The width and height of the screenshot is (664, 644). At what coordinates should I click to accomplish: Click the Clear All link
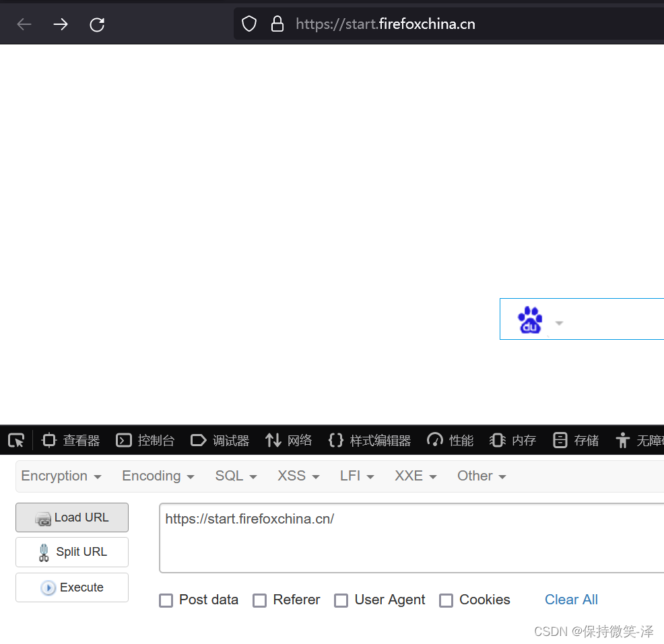(571, 600)
